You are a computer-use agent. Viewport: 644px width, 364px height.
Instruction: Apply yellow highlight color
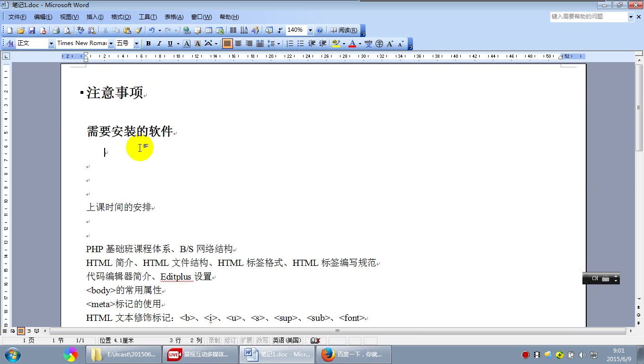point(336,44)
